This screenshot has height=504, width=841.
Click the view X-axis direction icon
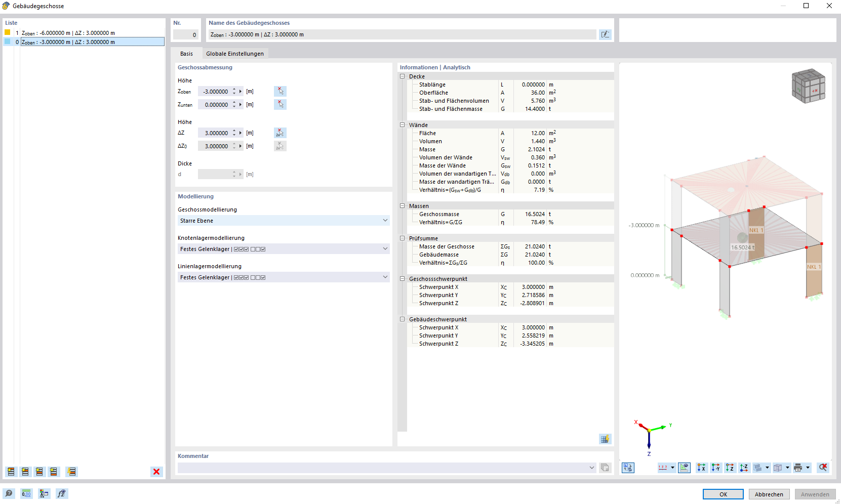click(701, 468)
